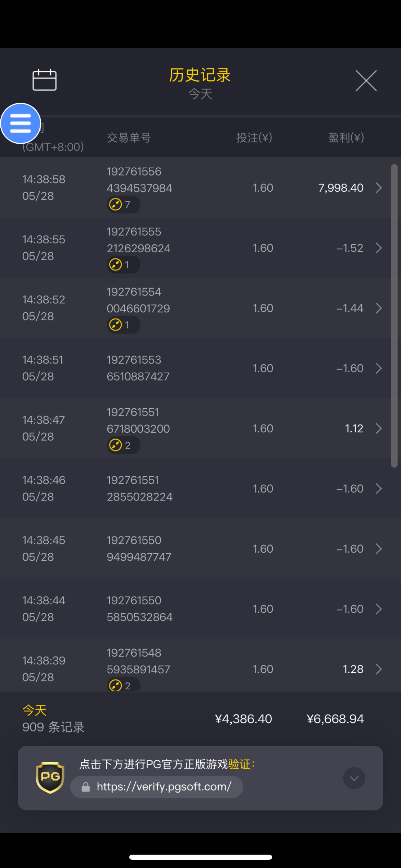Viewport: 401px width, 868px height.
Task: Open the calendar date picker icon
Action: (44, 80)
